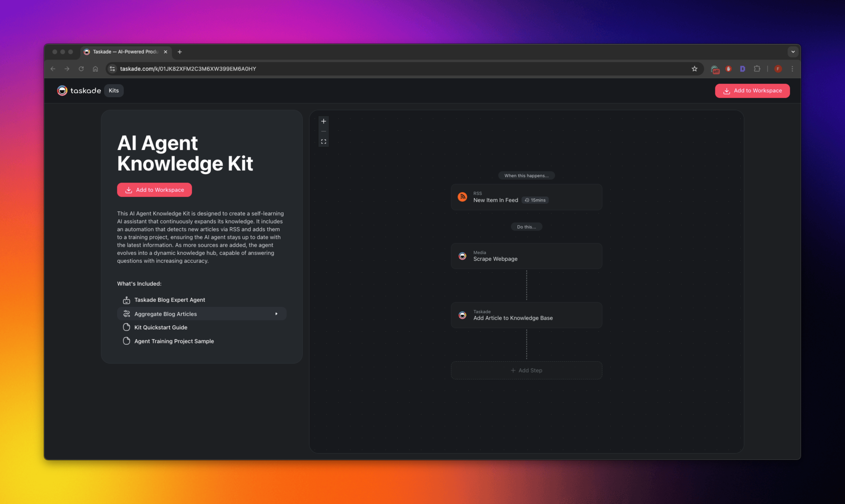Select the Taskade AI-Powered browser tab
845x504 pixels.
pos(125,52)
